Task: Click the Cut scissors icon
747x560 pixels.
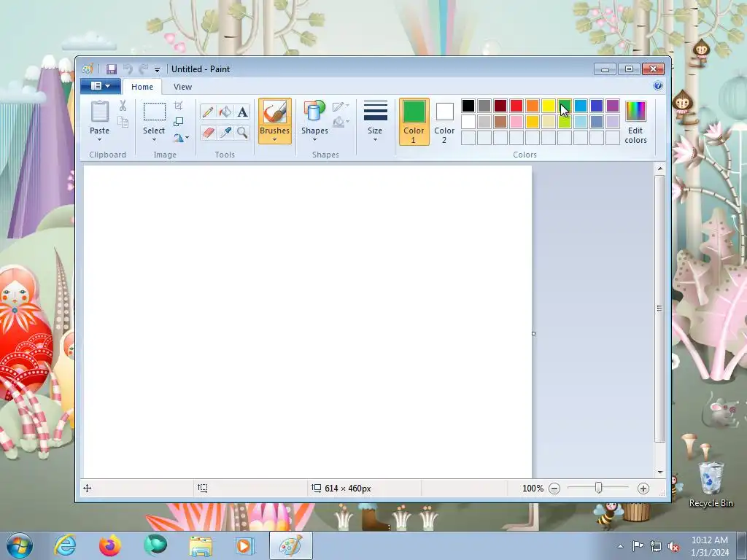Action: 123,106
